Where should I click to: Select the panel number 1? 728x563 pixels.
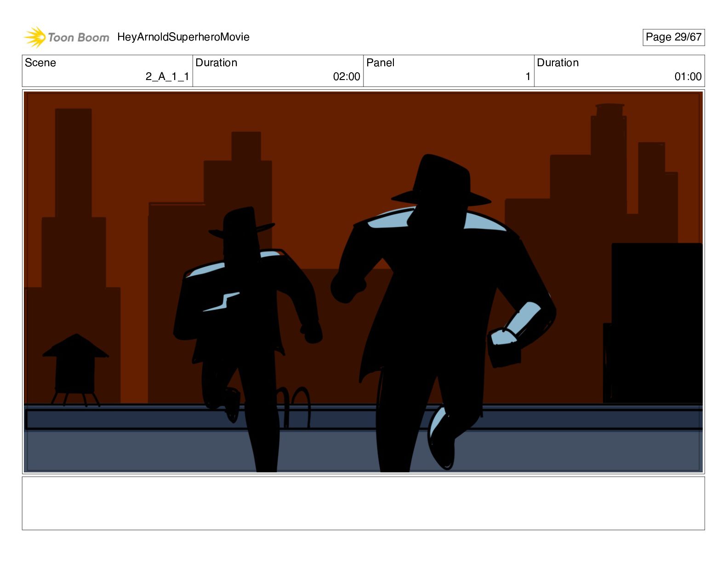pyautogui.click(x=528, y=76)
